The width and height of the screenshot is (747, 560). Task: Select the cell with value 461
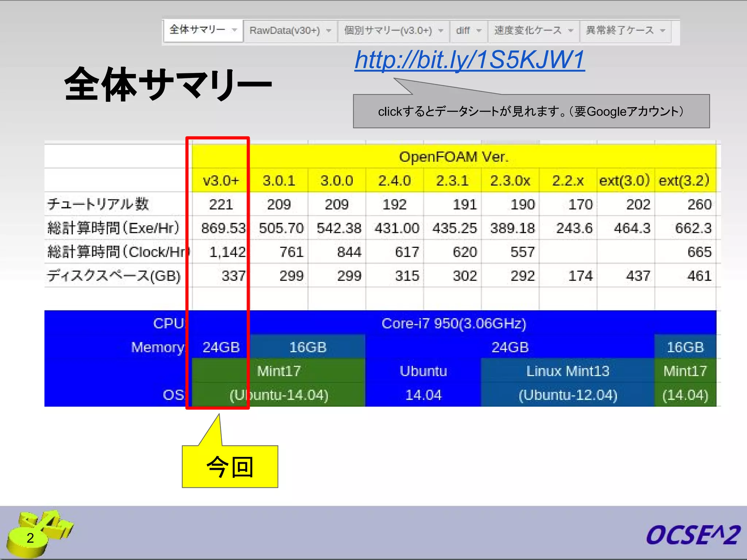pyautogui.click(x=685, y=276)
